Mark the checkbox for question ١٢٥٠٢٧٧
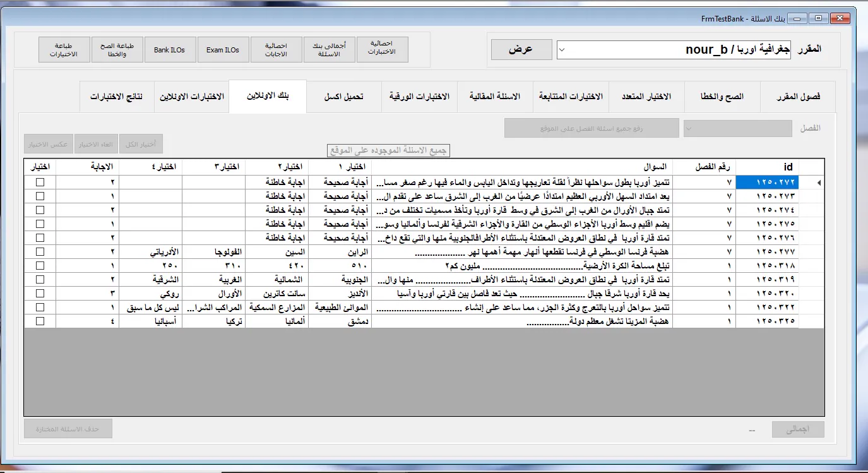868x473 pixels. (x=40, y=251)
